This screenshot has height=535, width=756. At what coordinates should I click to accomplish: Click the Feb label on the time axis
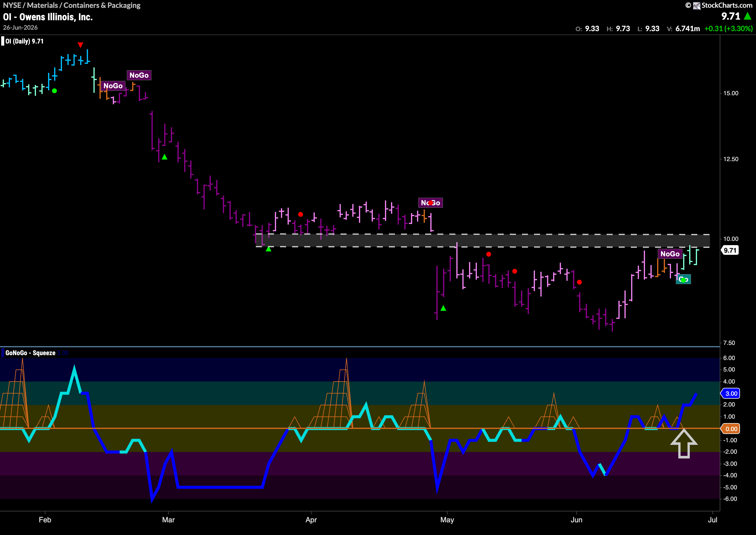pyautogui.click(x=45, y=520)
